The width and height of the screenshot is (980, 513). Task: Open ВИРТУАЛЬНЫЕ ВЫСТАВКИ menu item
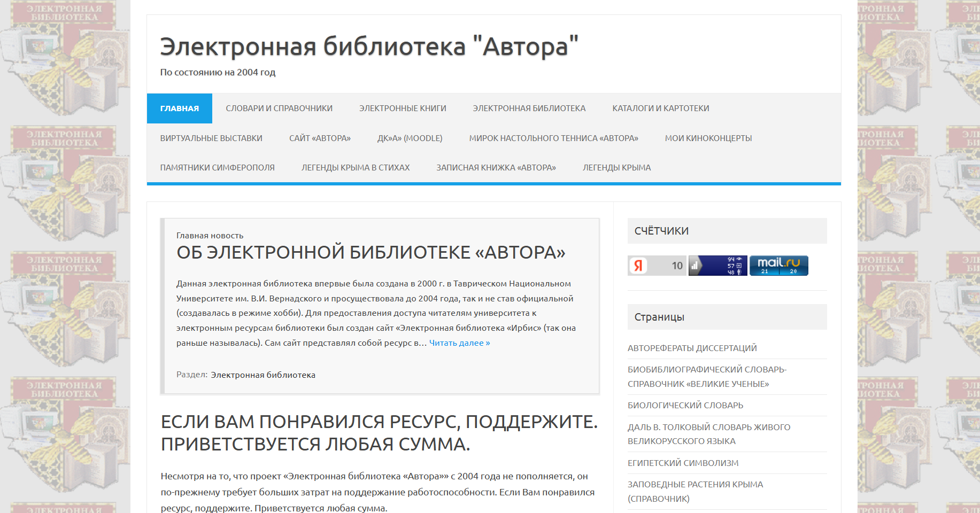tap(211, 138)
